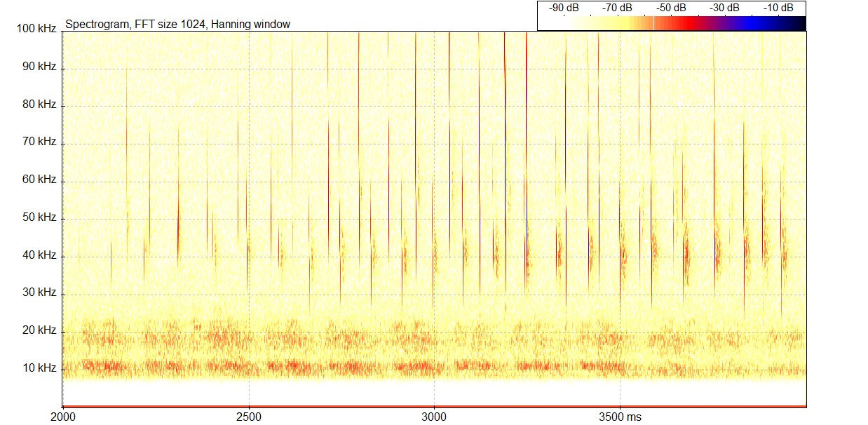Screen dimensions: 868x425
Task: Click the 90 kHz frequency axis label
Action: pos(39,67)
